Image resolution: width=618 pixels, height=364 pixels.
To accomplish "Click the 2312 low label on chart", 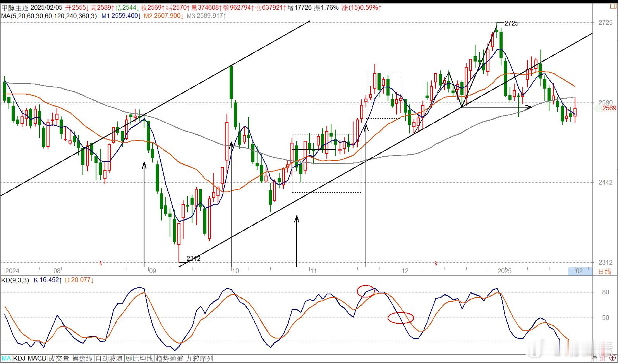I will 194,259.
